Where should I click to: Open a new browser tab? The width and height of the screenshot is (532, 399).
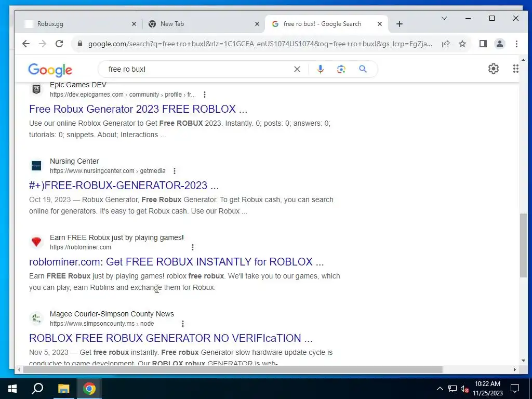400,24
